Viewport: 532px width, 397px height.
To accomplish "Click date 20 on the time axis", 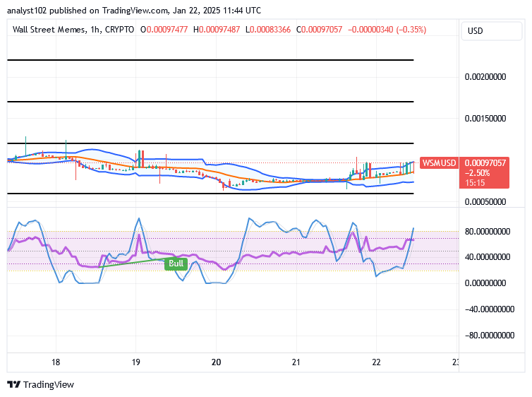I will coord(216,362).
